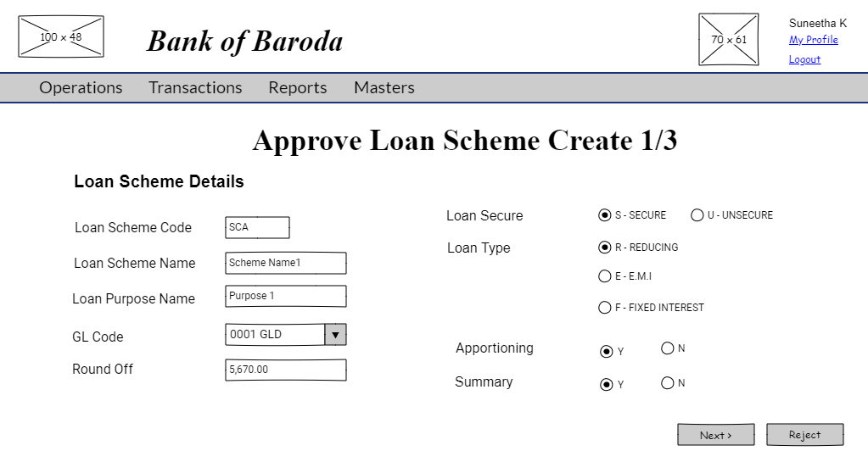Viewport: 868px width, 462px height.
Task: Click the SCA text field
Action: 257,227
